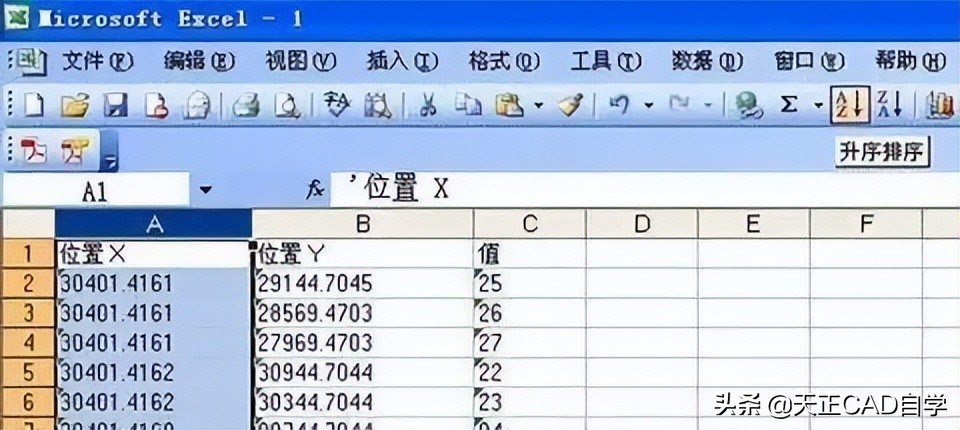Click the Open file folder icon
The image size is (960, 430).
75,107
